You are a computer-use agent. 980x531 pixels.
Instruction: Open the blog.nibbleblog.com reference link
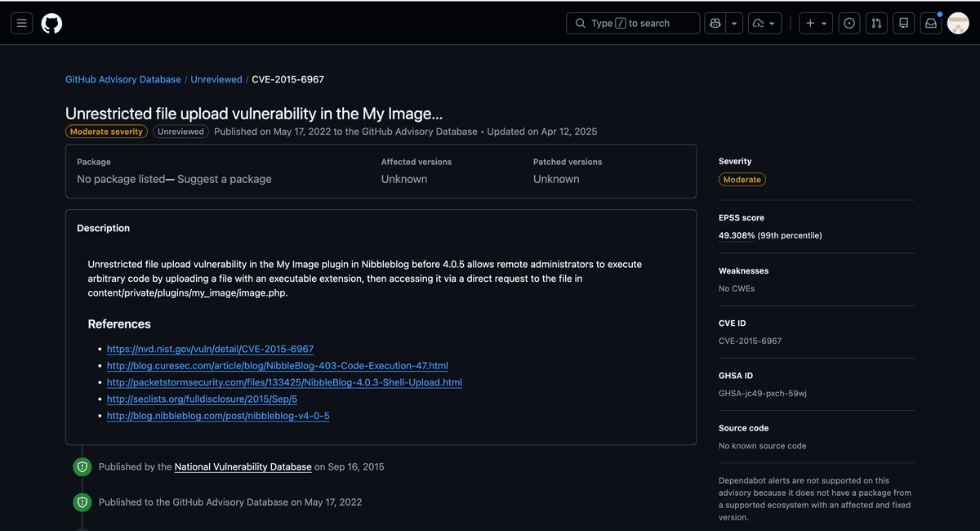point(218,416)
